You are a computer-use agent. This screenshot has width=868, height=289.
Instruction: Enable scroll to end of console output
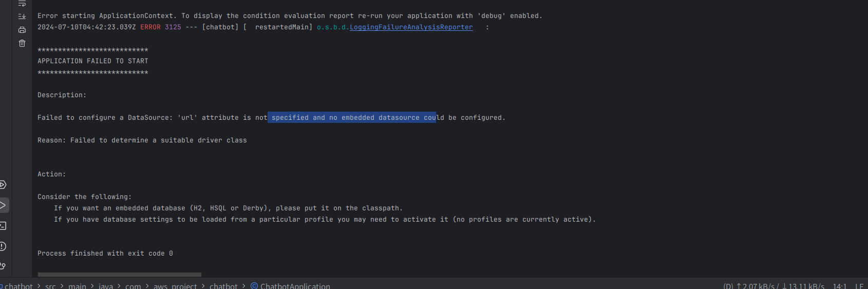(22, 16)
